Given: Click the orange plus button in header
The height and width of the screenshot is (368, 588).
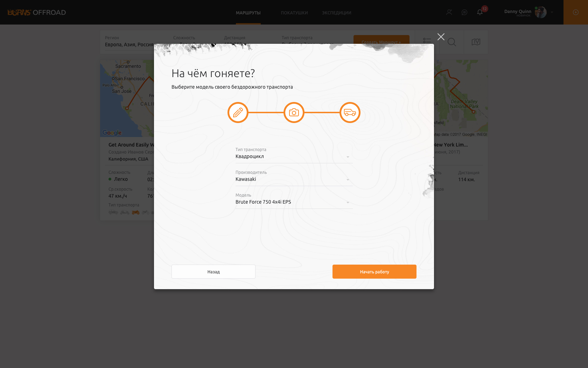Looking at the screenshot, I should click(x=576, y=12).
